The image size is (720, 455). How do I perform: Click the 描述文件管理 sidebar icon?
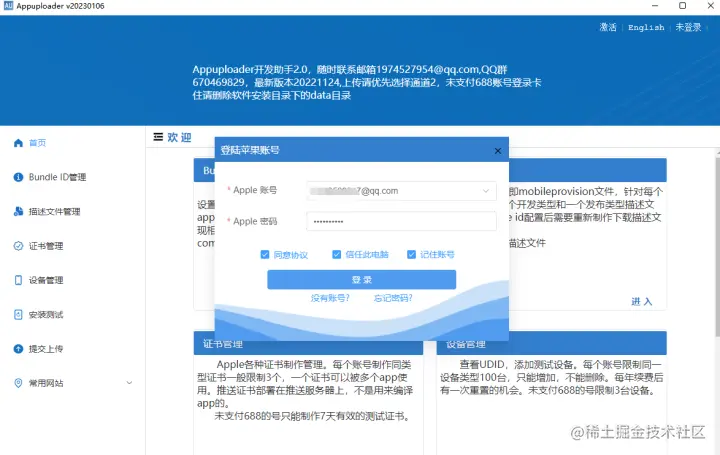pos(18,211)
